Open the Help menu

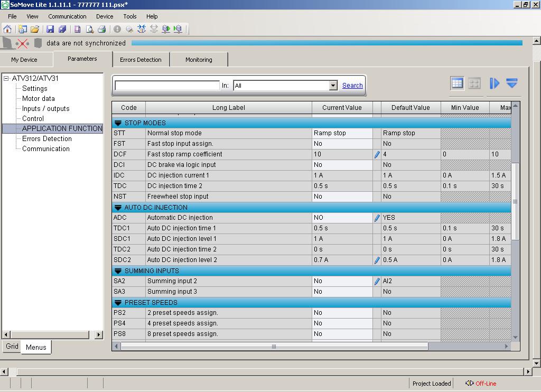[152, 16]
